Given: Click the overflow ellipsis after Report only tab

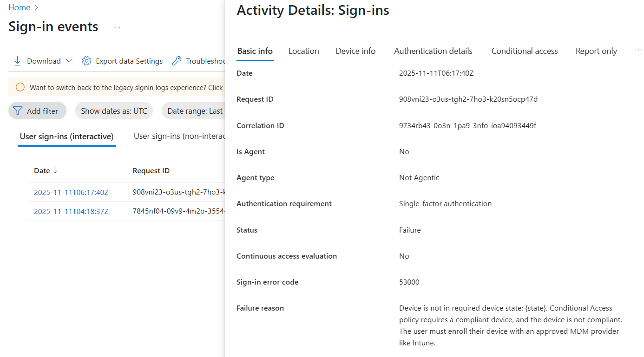Looking at the screenshot, I should 638,50.
